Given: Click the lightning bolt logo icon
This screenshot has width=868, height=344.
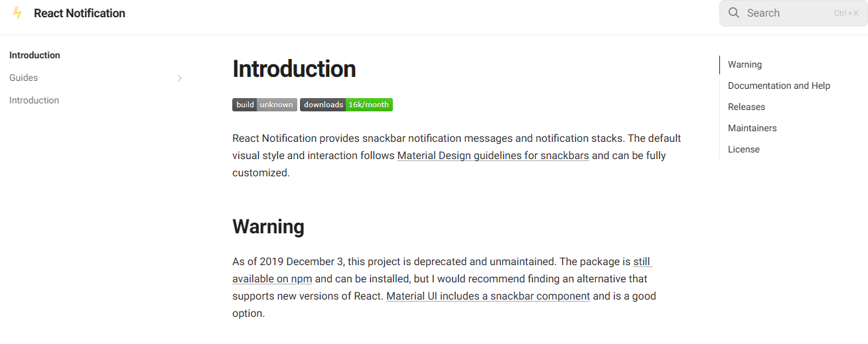Looking at the screenshot, I should click(17, 13).
